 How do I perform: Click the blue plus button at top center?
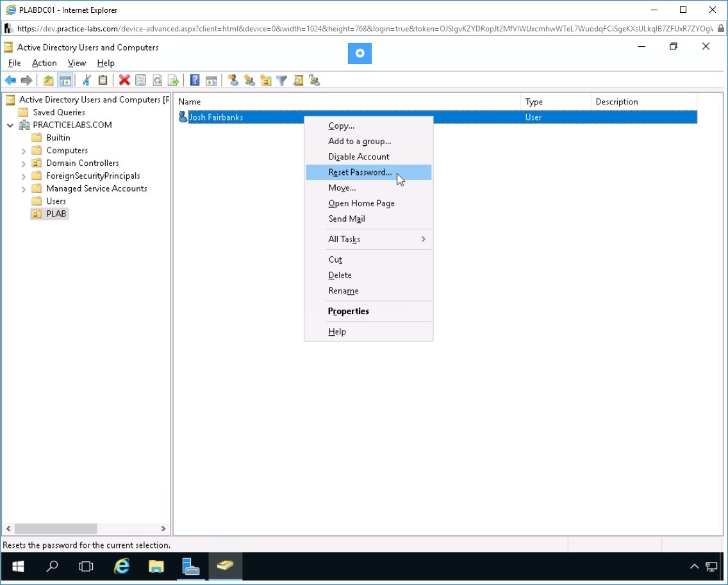click(x=360, y=53)
